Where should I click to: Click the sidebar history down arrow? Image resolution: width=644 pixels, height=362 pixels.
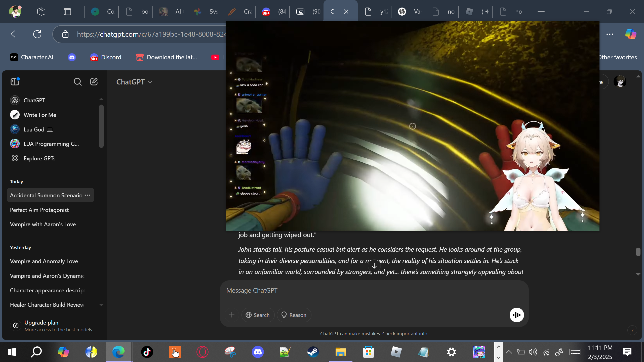click(101, 305)
